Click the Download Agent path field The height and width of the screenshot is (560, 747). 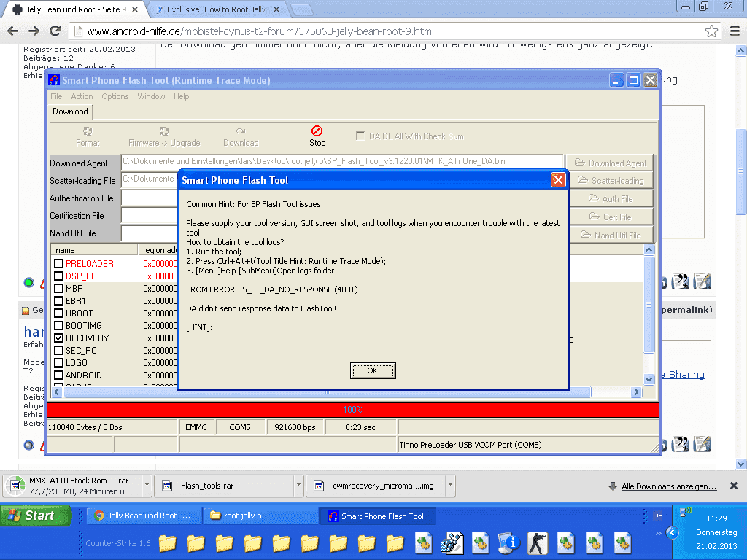[x=342, y=161]
